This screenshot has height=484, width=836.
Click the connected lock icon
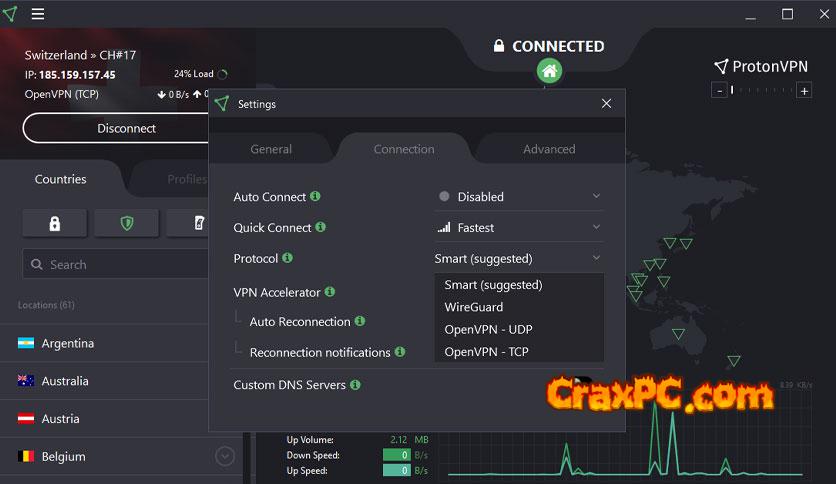pyautogui.click(x=499, y=46)
